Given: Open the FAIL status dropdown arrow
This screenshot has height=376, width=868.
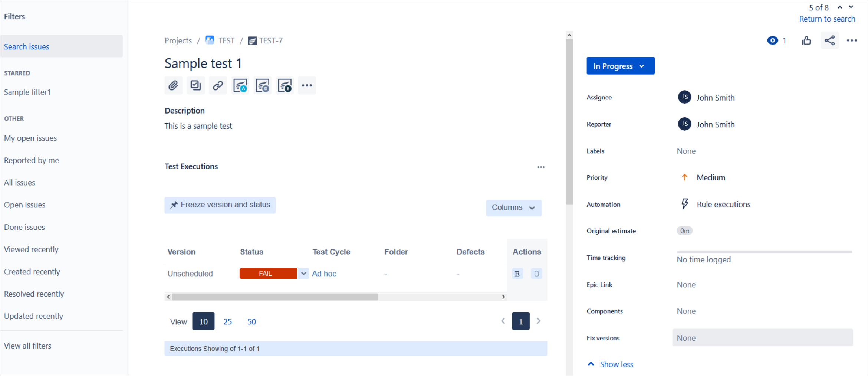Looking at the screenshot, I should (x=303, y=274).
